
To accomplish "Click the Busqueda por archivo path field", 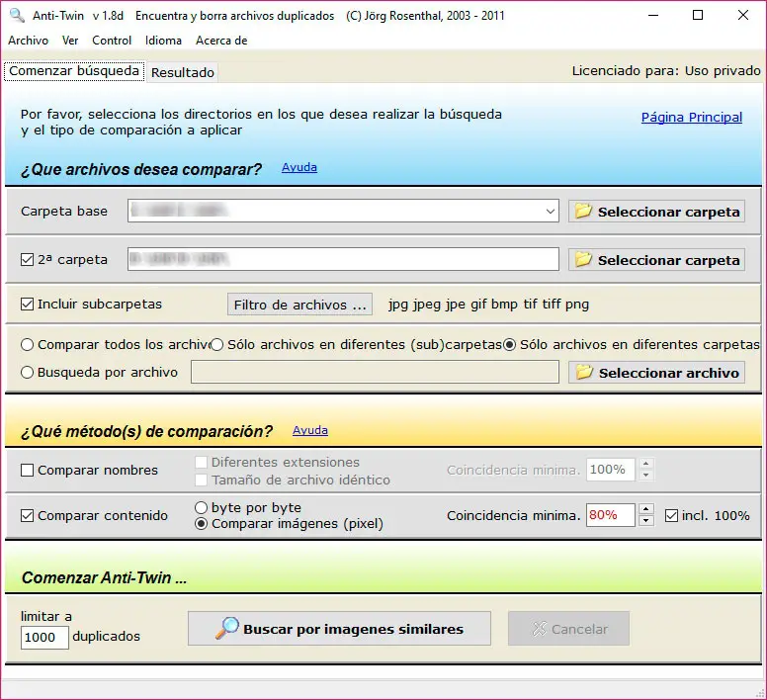I will tap(375, 373).
